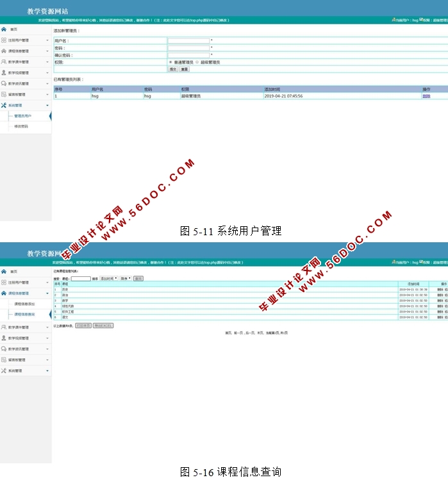
Task: Open 修改密码 submenu item
Action: (x=21, y=126)
